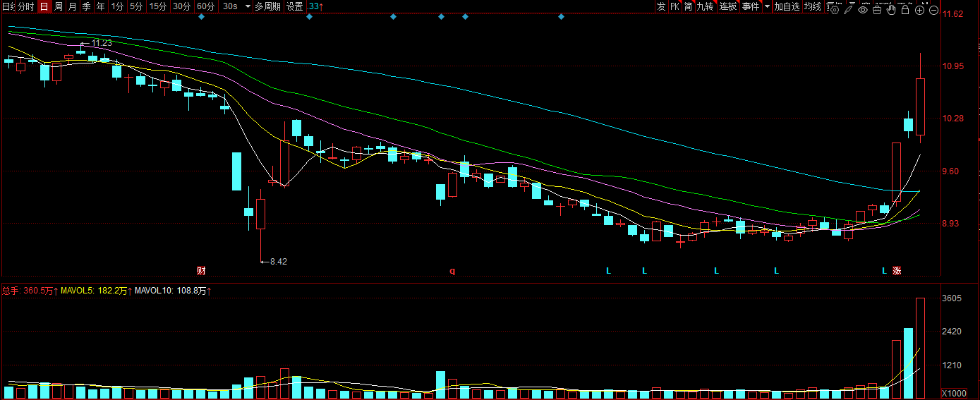980x400 pixels.
Task: Switch to the 1分 minute chart
Action: [x=117, y=6]
